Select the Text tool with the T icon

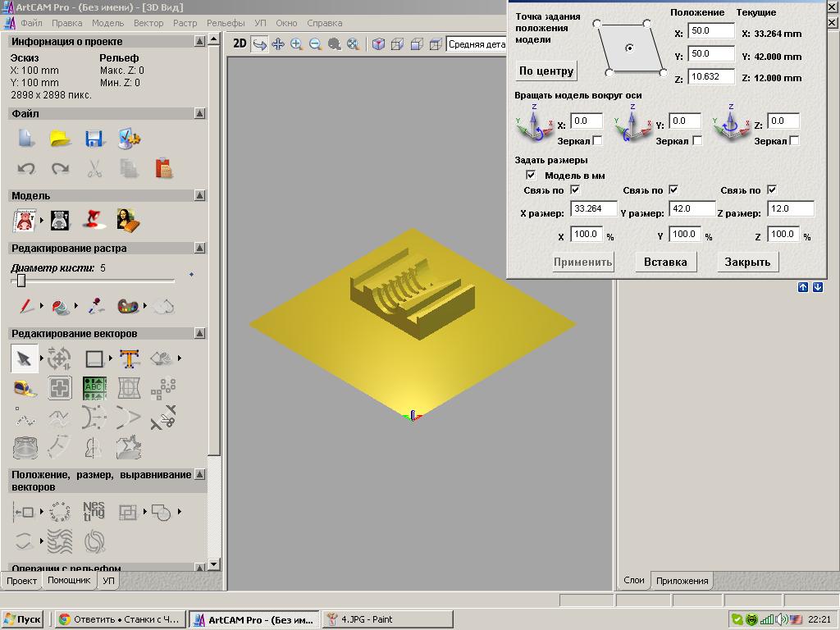[129, 358]
